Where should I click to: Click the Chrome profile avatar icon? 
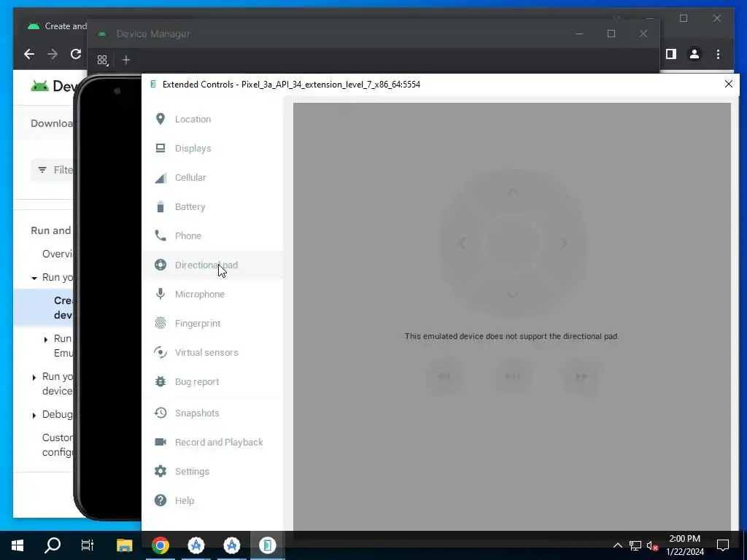(694, 54)
